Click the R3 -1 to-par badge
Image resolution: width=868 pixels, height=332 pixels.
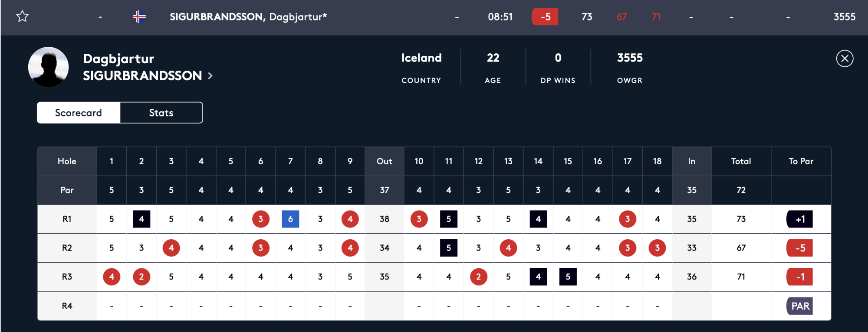pyautogui.click(x=799, y=277)
